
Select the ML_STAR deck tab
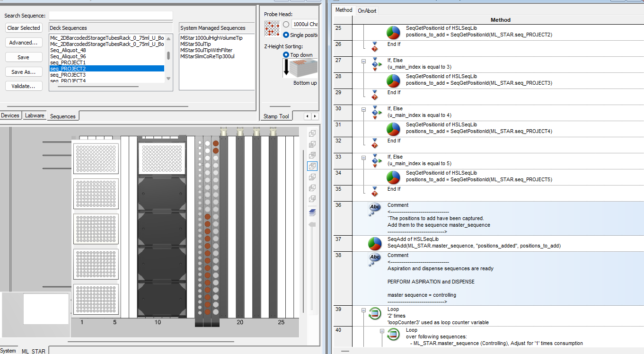coord(34,351)
